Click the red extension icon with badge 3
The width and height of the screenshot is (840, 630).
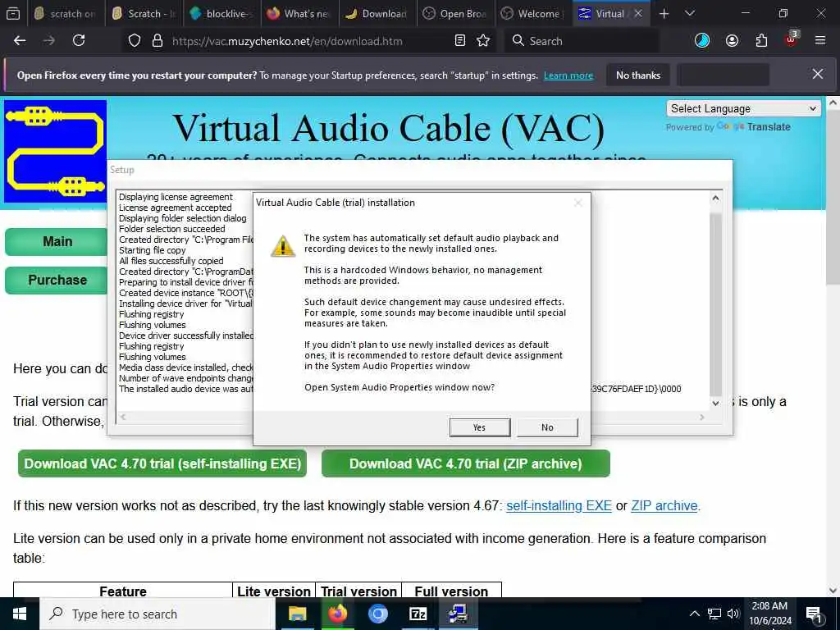point(792,39)
